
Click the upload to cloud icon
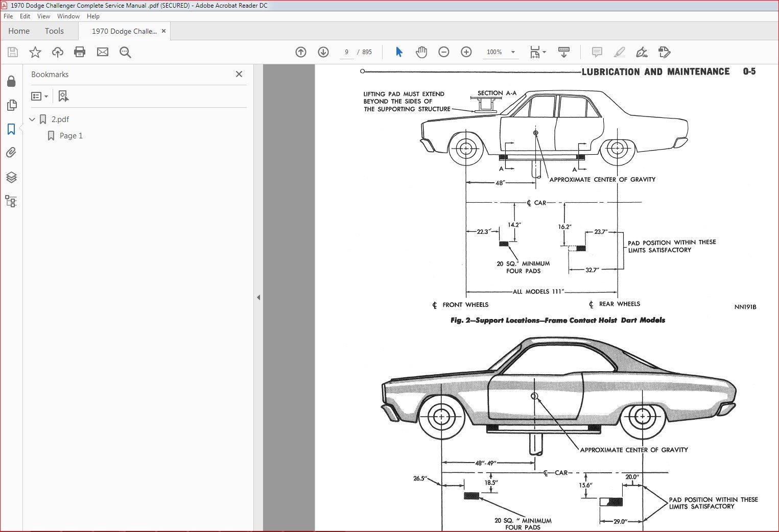58,52
